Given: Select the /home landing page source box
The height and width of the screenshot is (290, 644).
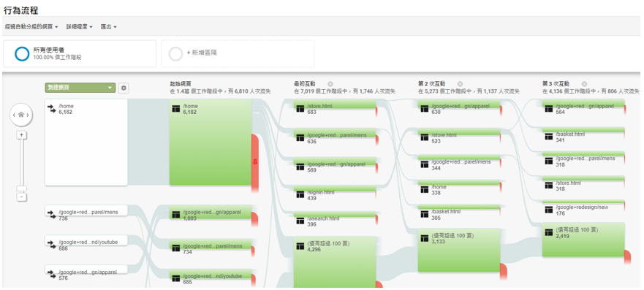Looking at the screenshot, I should [x=86, y=142].
